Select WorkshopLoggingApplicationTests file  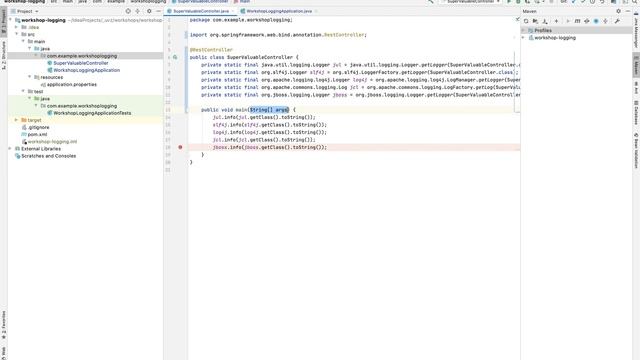(92, 113)
